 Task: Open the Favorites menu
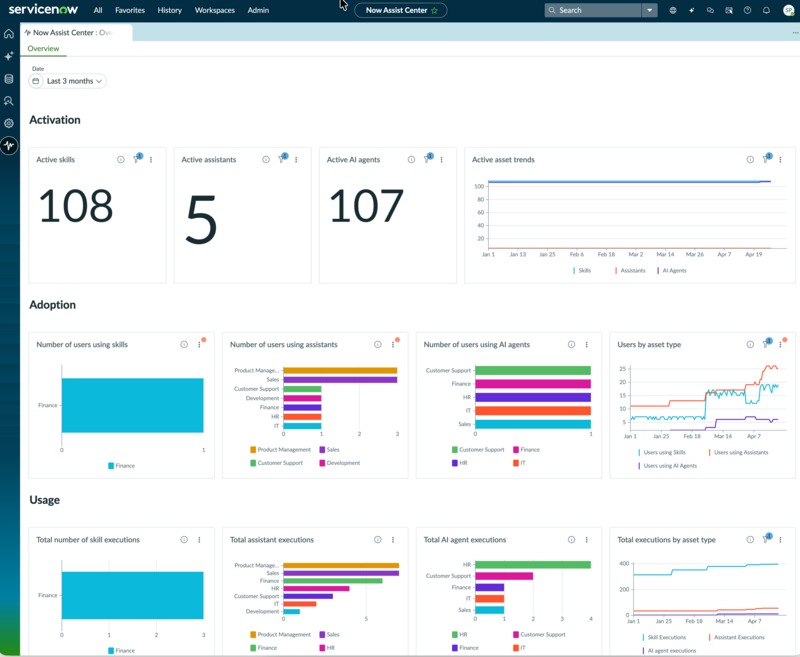130,10
